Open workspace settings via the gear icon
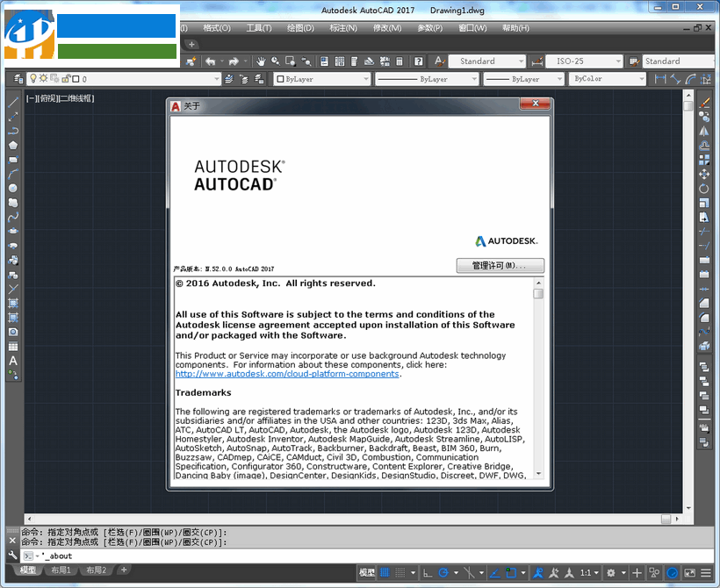720x588 pixels. pos(611,571)
